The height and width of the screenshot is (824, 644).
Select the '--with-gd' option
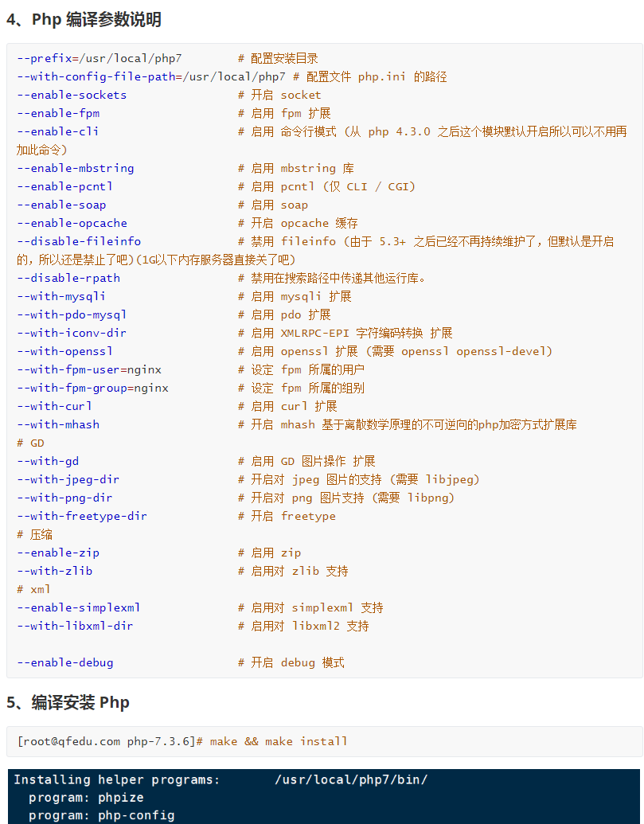48,461
